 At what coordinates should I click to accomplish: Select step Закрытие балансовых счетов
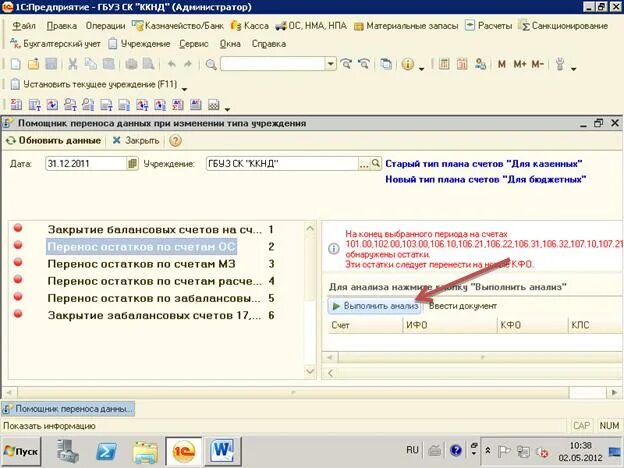(154, 230)
